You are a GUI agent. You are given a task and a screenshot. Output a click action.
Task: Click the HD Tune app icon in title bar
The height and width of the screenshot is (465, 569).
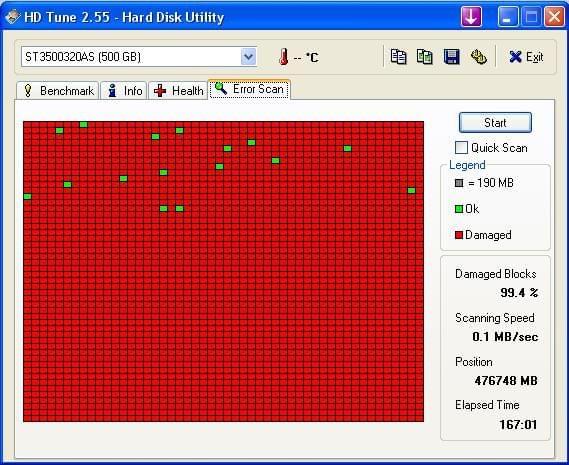tap(12, 17)
